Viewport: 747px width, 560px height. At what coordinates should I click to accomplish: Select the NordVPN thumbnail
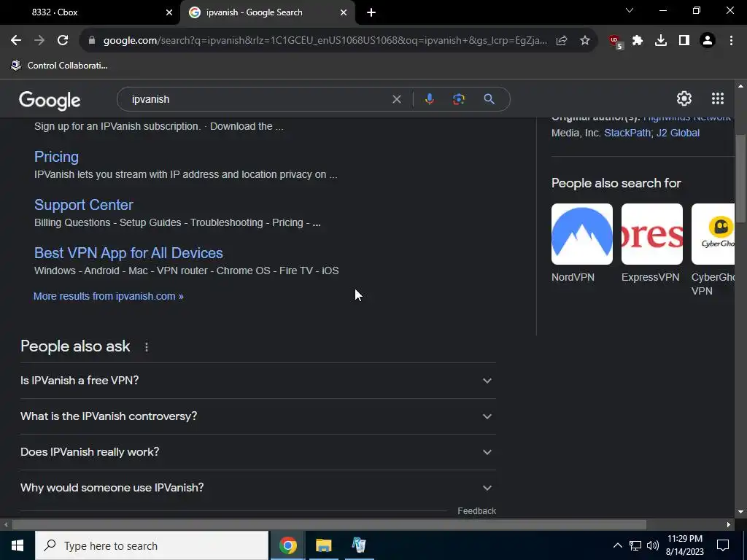click(581, 234)
